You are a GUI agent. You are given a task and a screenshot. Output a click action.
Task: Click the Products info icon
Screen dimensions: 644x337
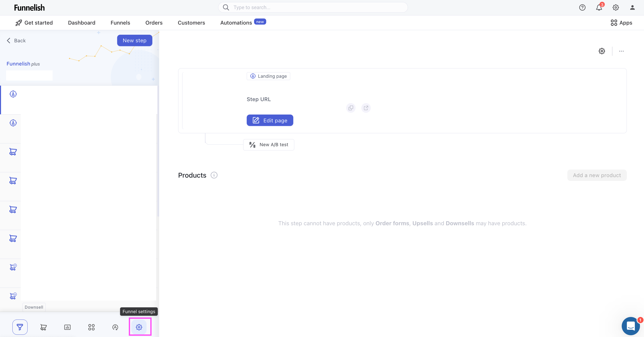(214, 175)
